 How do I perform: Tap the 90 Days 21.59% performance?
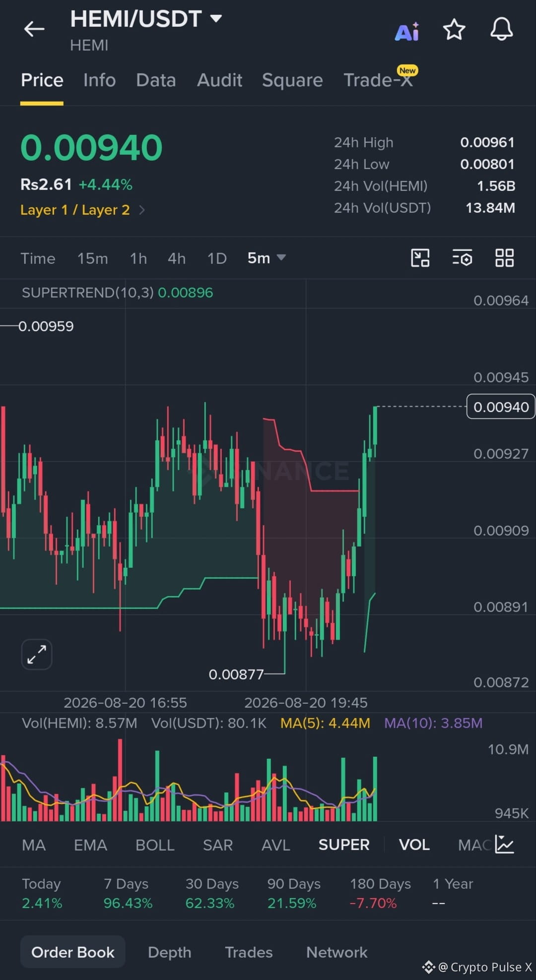click(x=294, y=893)
